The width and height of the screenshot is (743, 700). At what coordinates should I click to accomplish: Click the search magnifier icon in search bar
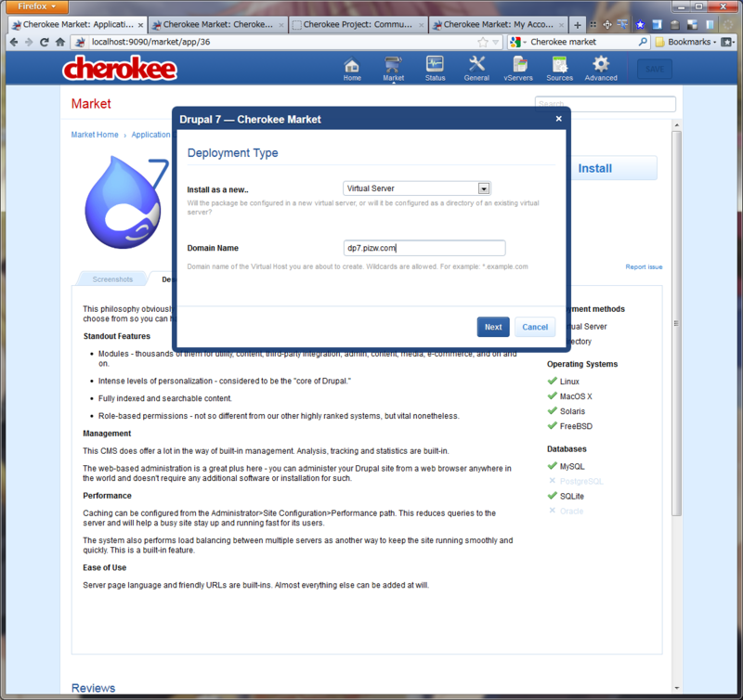[x=643, y=42]
